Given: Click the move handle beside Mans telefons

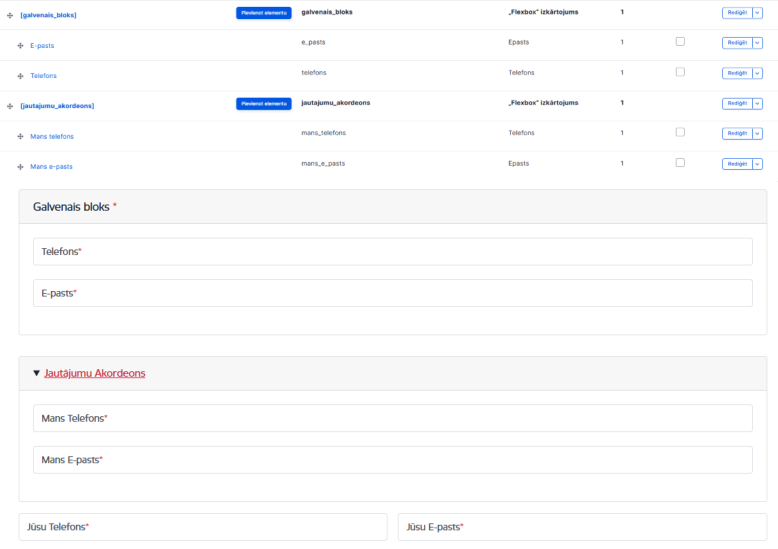Looking at the screenshot, I should click(20, 137).
